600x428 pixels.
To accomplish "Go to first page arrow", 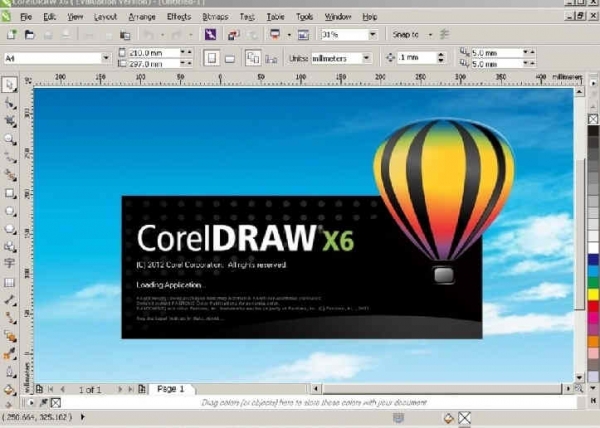I will click(x=51, y=389).
